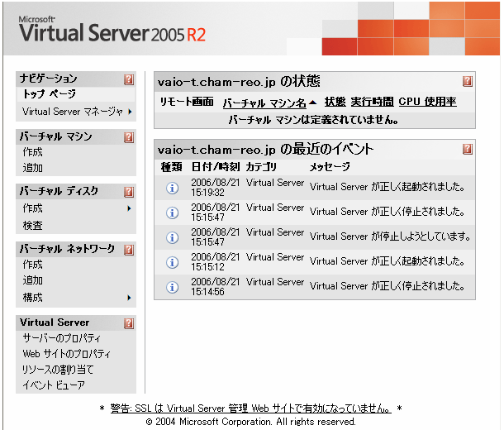Select 作成 under バーチャル ネットワーク
This screenshot has width=504, height=430.
point(32,265)
